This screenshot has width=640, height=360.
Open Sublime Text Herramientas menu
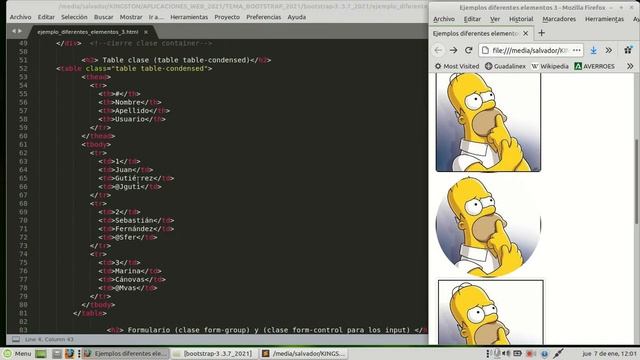click(189, 17)
